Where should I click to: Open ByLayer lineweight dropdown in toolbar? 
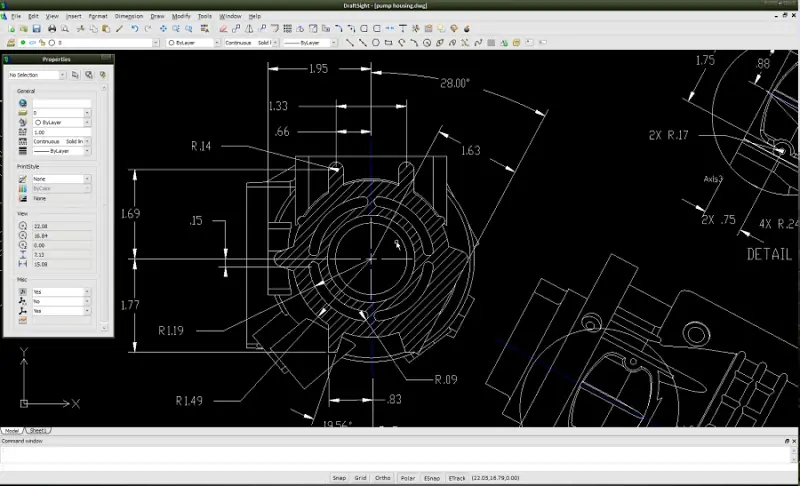click(x=333, y=43)
